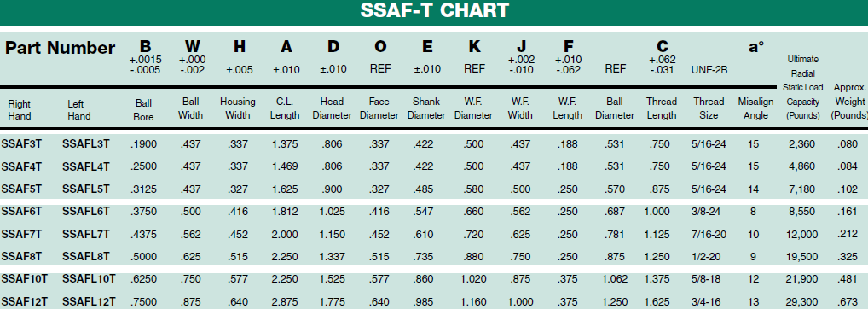Image resolution: width=868 pixels, height=309 pixels.
Task: Select SSAF7T in the table
Action: 21,234
